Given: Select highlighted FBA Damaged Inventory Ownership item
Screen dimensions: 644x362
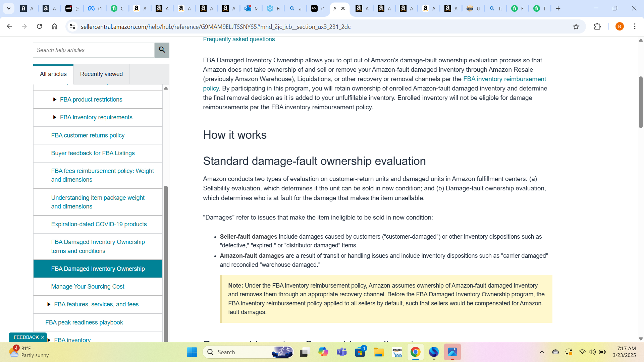Looking at the screenshot, I should tap(98, 269).
